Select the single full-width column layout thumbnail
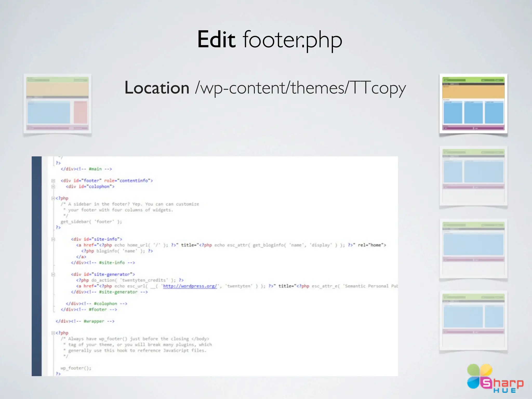The image size is (532, 399). (x=473, y=249)
